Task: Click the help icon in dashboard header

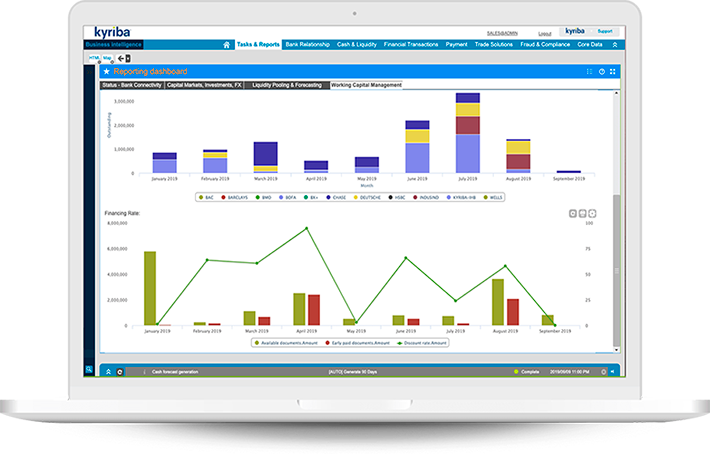Action: 602,72
